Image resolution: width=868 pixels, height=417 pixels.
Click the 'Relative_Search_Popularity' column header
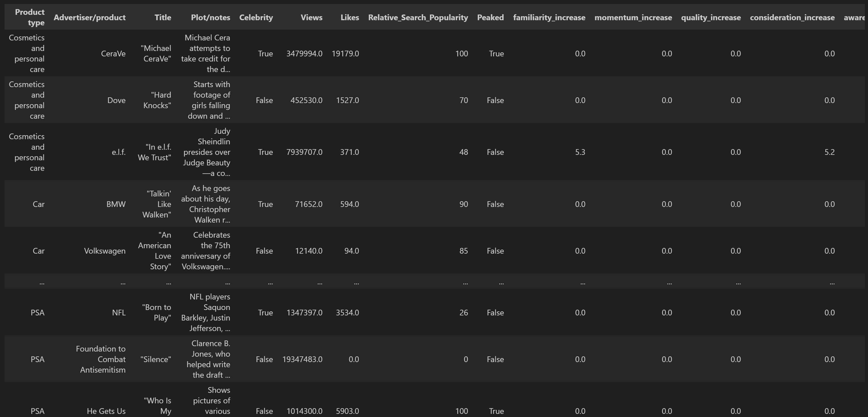418,18
